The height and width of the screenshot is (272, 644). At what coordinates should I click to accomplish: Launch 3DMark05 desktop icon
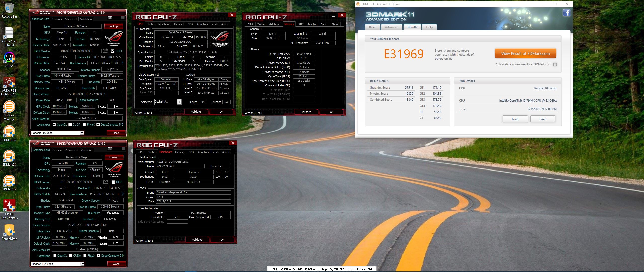[9, 183]
